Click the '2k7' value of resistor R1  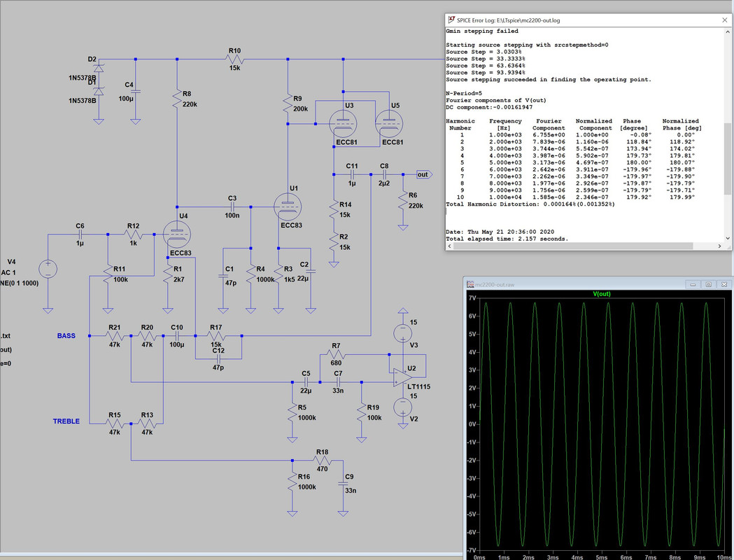179,279
